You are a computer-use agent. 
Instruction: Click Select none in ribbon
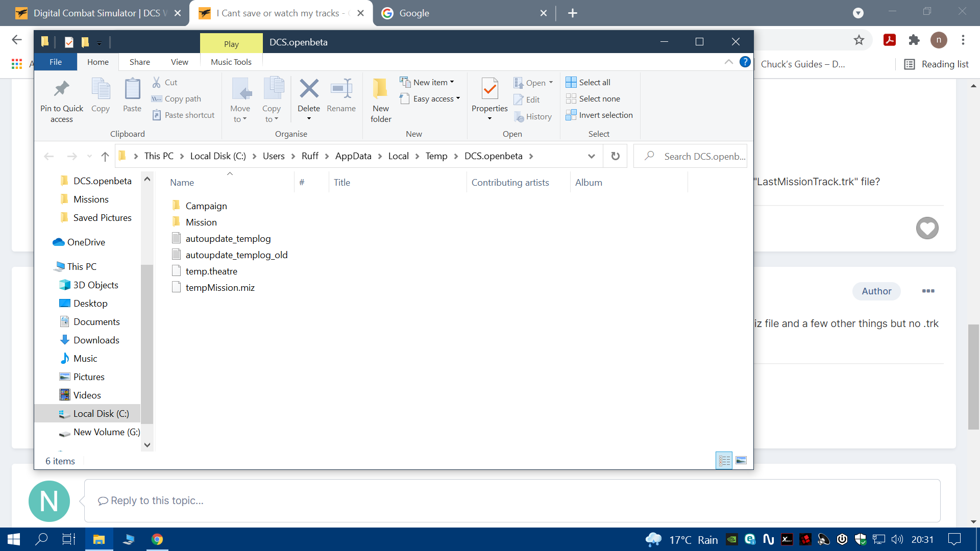(x=593, y=99)
